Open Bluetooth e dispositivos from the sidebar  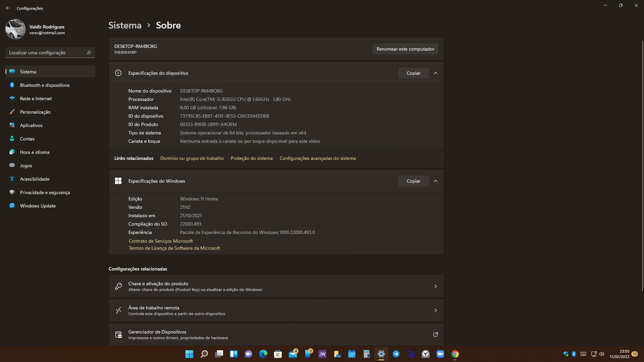pos(45,85)
